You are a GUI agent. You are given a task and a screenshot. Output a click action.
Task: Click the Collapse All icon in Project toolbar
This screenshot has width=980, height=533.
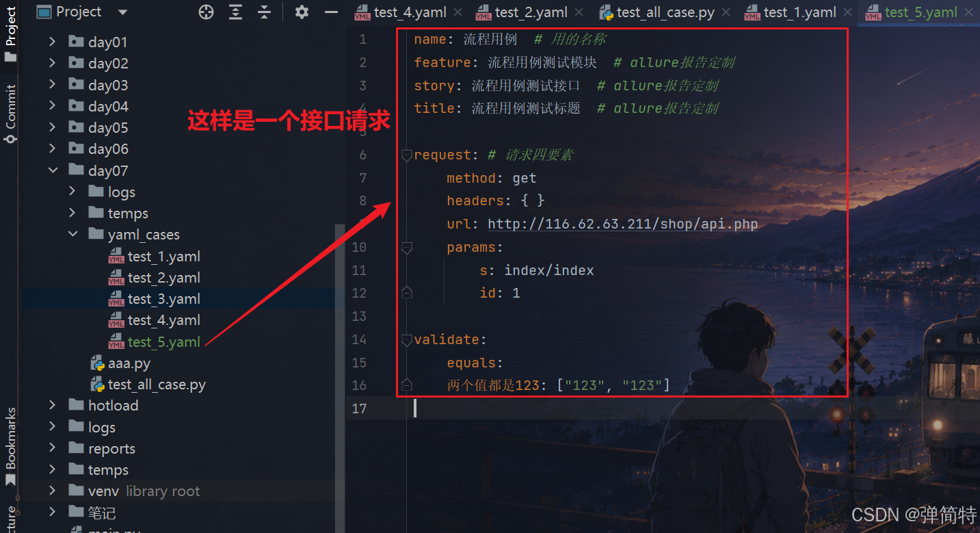[265, 12]
